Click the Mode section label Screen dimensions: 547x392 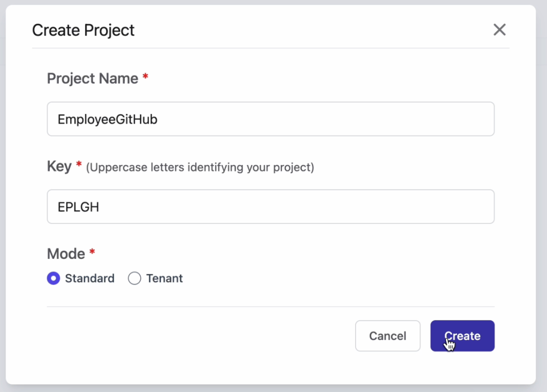(66, 254)
